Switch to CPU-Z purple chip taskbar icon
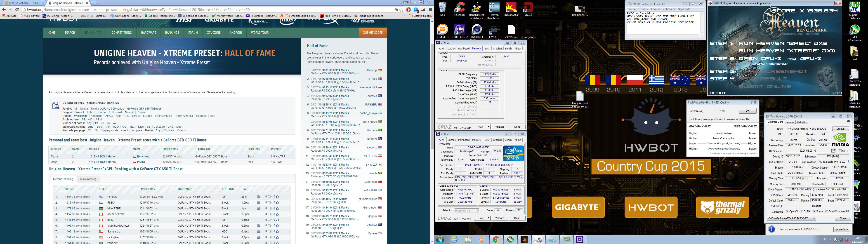The image size is (868, 244). point(580,240)
